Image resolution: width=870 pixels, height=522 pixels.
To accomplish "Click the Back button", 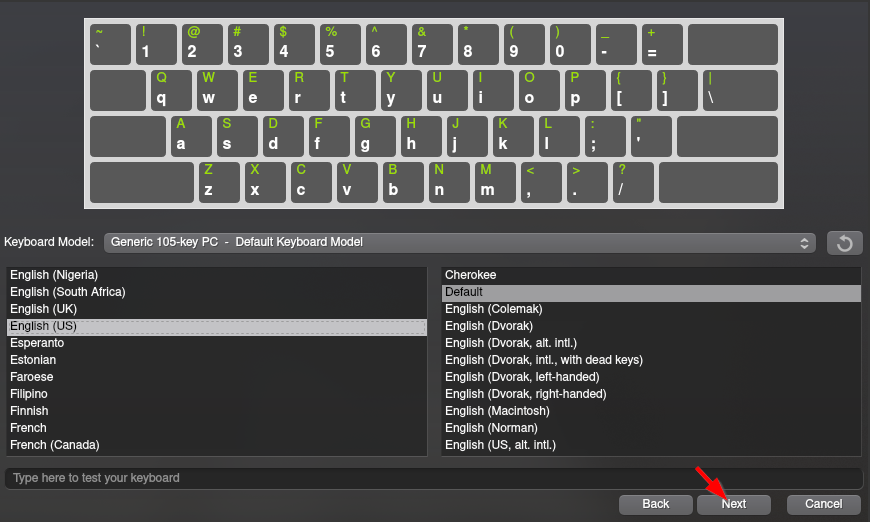I will [655, 504].
